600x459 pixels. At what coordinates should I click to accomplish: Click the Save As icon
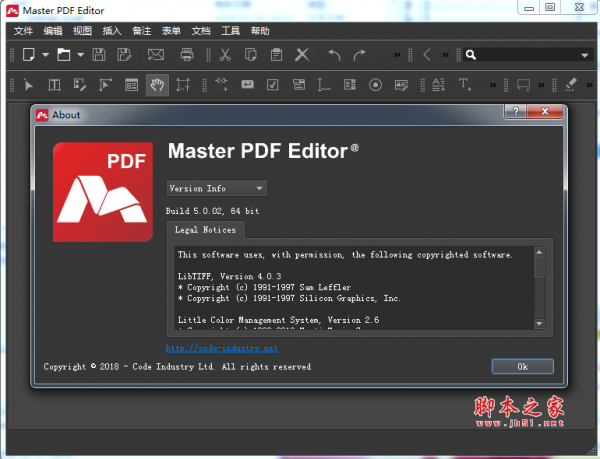(124, 55)
